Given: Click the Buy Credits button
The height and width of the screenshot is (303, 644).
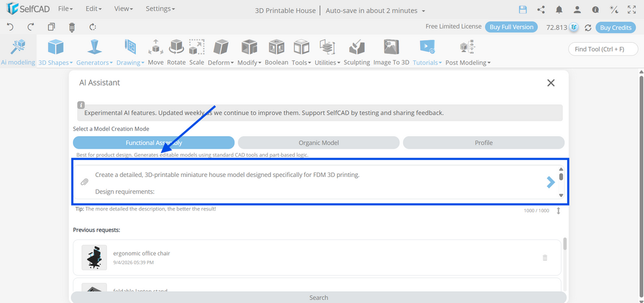Looking at the screenshot, I should [x=616, y=28].
